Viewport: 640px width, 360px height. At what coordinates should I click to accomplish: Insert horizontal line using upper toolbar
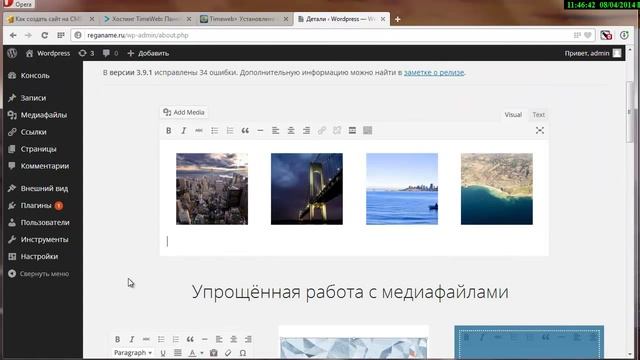[260, 131]
